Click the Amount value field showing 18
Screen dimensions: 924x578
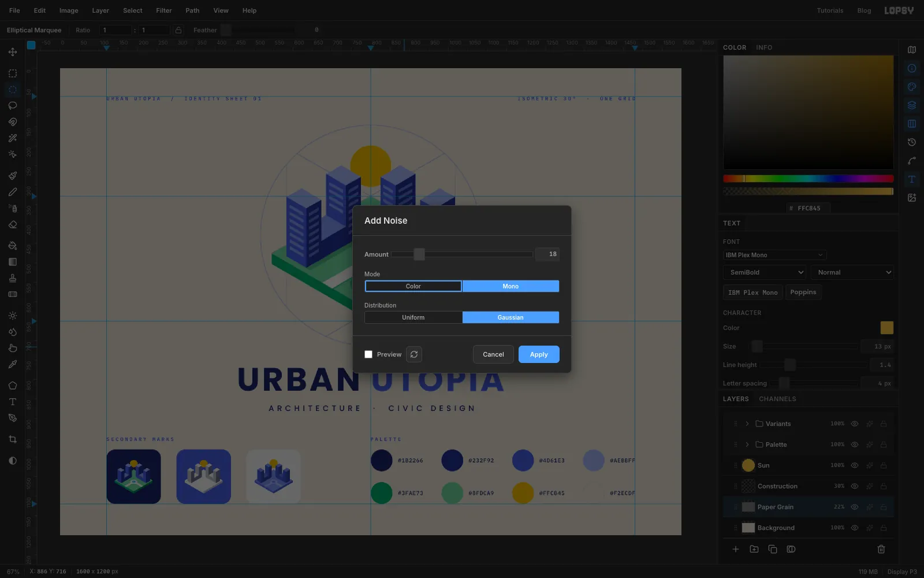click(x=547, y=254)
